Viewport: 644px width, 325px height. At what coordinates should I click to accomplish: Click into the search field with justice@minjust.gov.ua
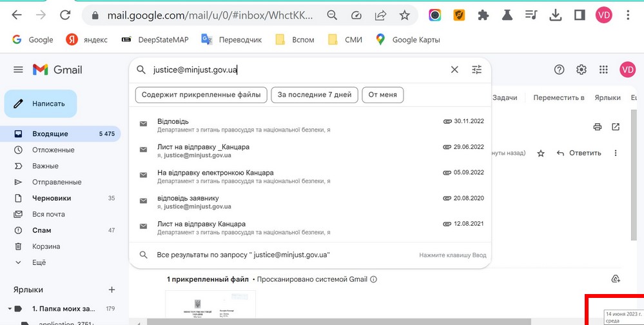(x=297, y=70)
